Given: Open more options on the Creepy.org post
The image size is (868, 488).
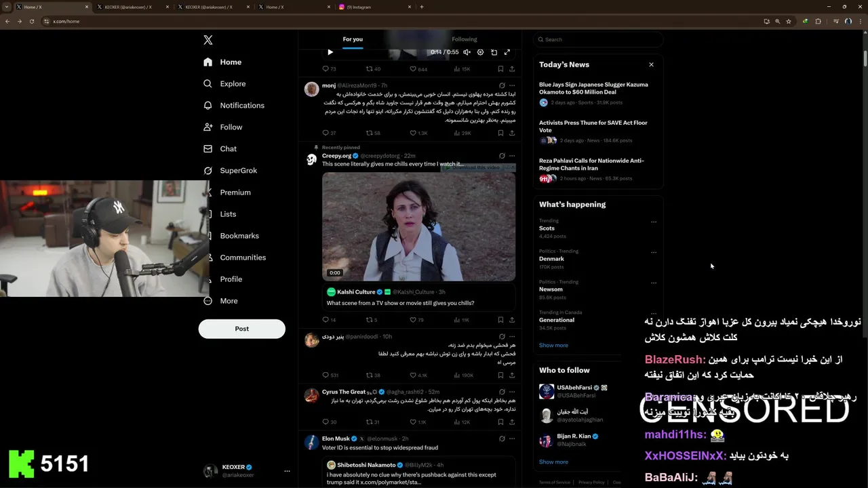Looking at the screenshot, I should [x=512, y=156].
